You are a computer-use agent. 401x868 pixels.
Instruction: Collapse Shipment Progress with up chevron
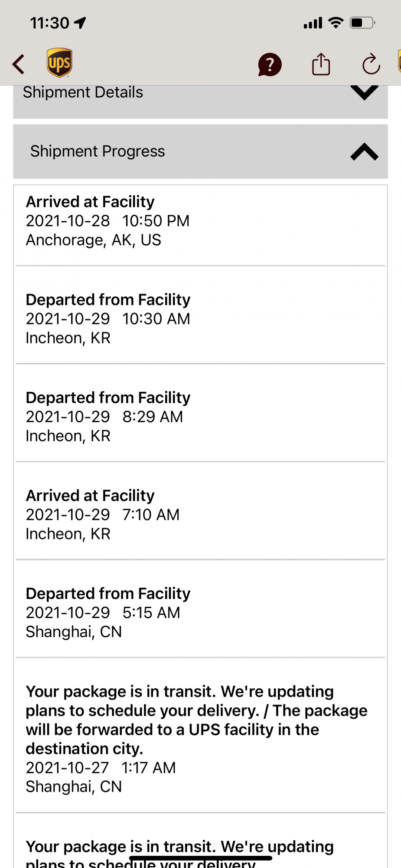click(364, 151)
